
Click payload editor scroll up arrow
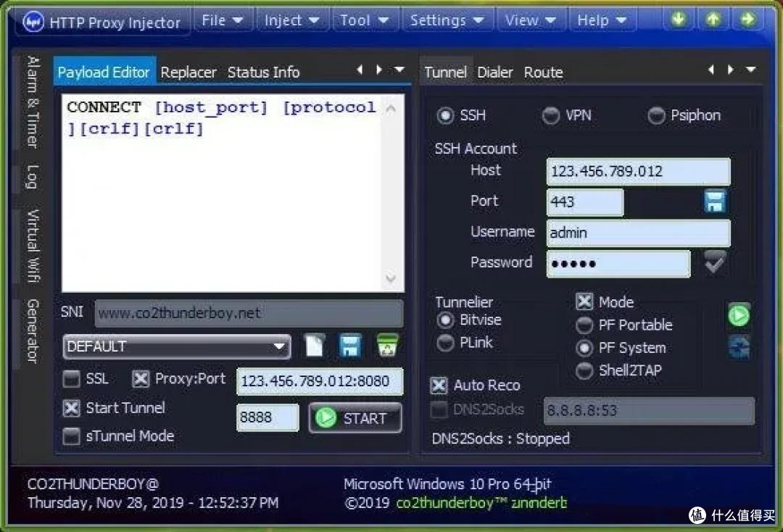391,108
